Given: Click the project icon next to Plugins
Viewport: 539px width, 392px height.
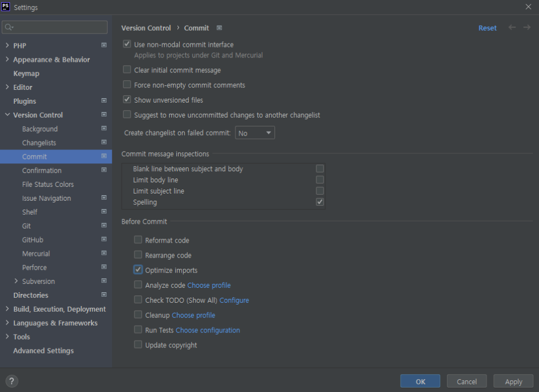Looking at the screenshot, I should coord(104,101).
